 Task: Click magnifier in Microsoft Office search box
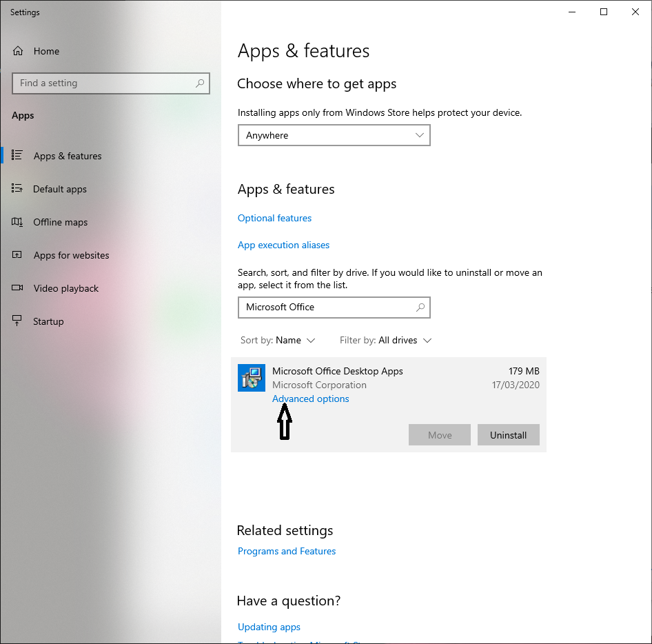tap(420, 308)
